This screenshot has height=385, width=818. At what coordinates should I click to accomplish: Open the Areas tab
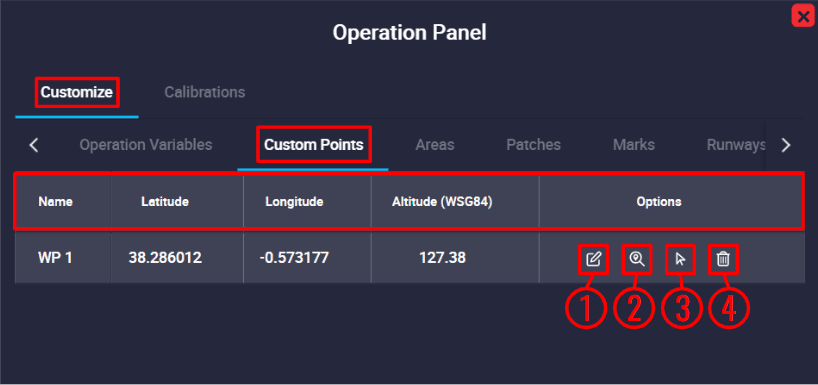435,145
